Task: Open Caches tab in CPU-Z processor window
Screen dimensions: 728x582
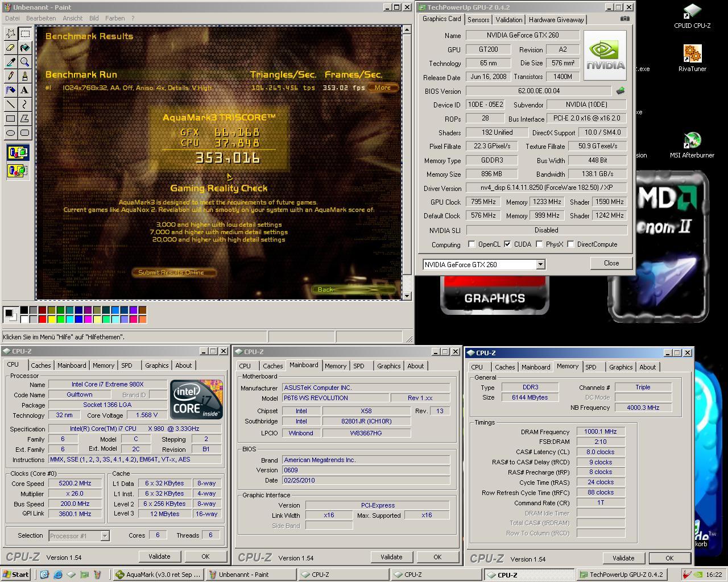Action: point(41,365)
